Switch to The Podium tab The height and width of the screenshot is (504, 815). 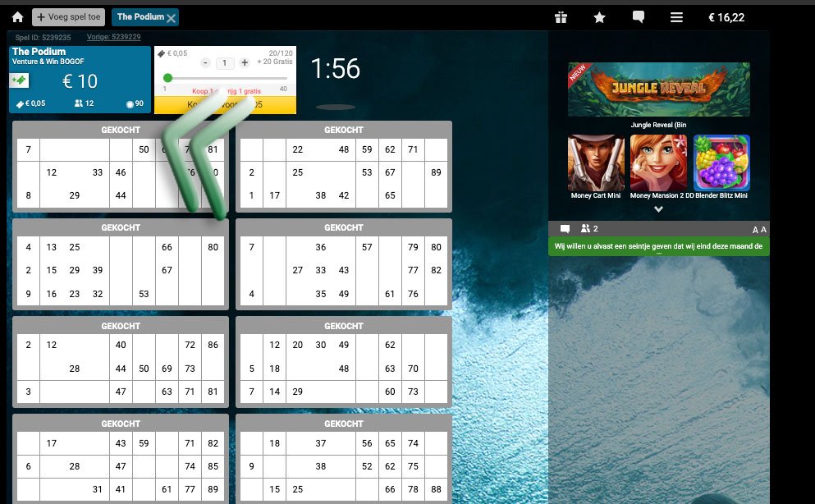[x=140, y=17]
